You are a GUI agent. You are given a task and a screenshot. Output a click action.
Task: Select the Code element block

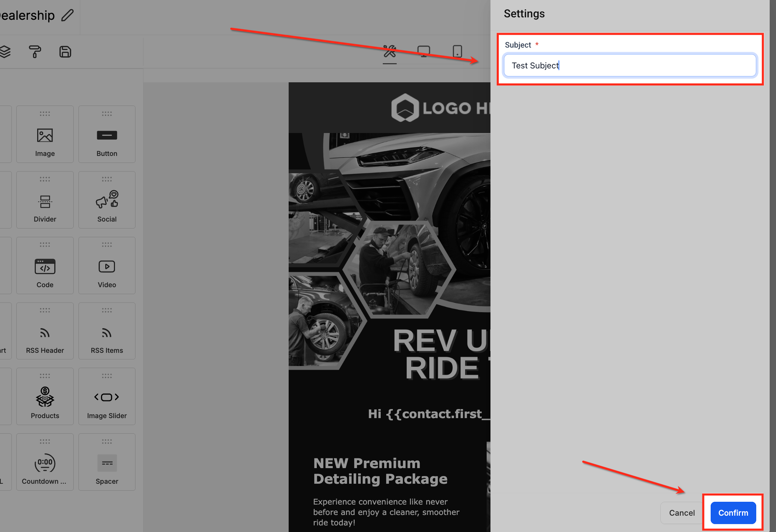click(x=45, y=266)
